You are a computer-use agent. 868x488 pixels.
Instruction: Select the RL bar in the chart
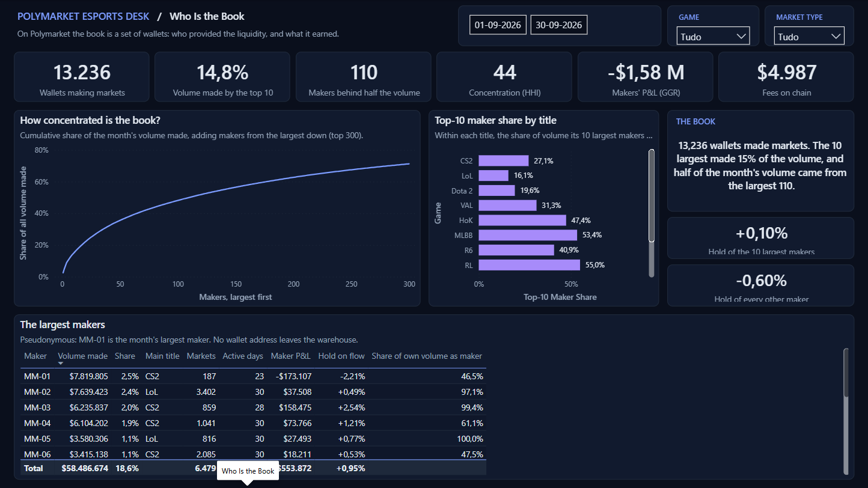point(530,264)
